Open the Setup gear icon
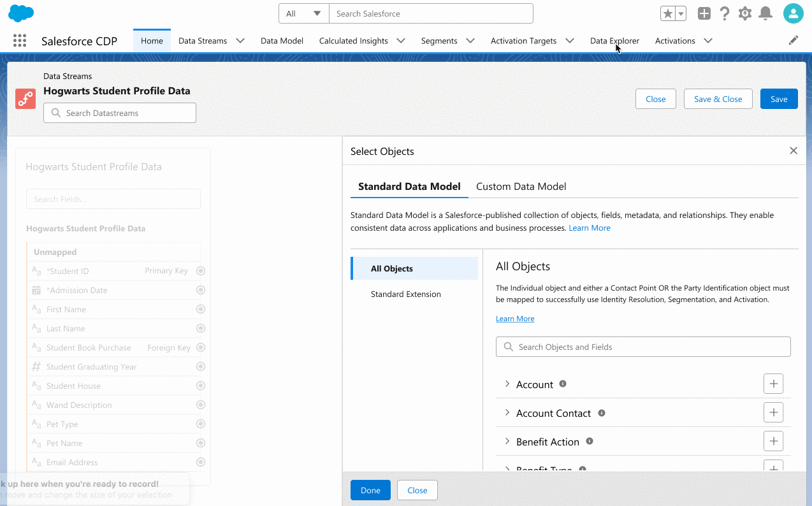The height and width of the screenshot is (506, 812). pos(744,13)
